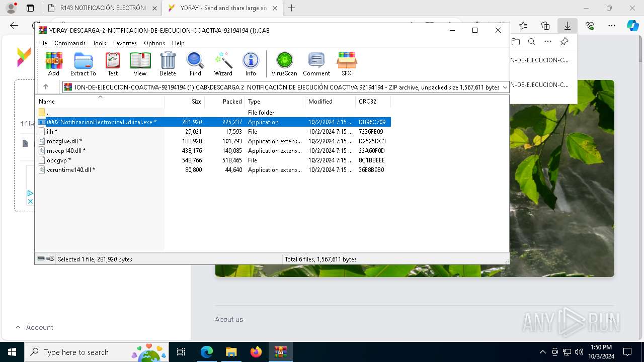
Task: Open Task View on the taskbar
Action: (181, 352)
